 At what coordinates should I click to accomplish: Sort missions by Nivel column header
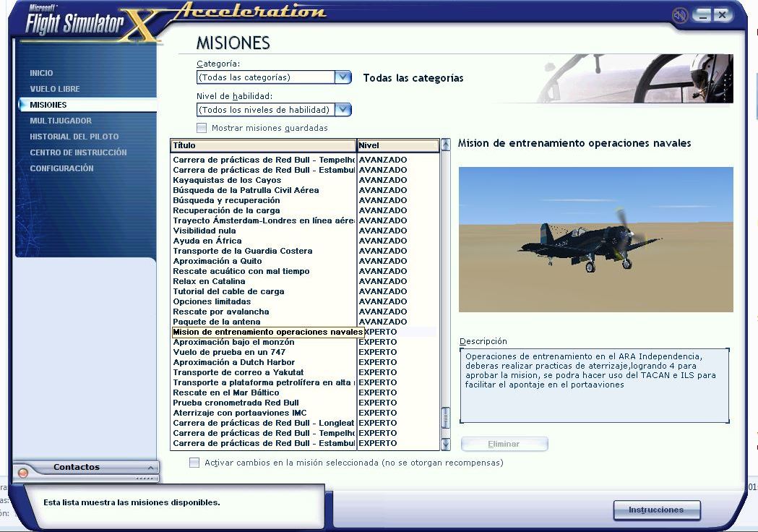(398, 145)
